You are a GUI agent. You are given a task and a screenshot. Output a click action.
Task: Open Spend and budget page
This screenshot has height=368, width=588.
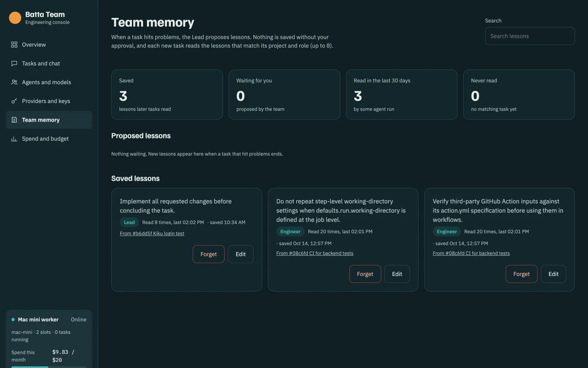[49, 139]
